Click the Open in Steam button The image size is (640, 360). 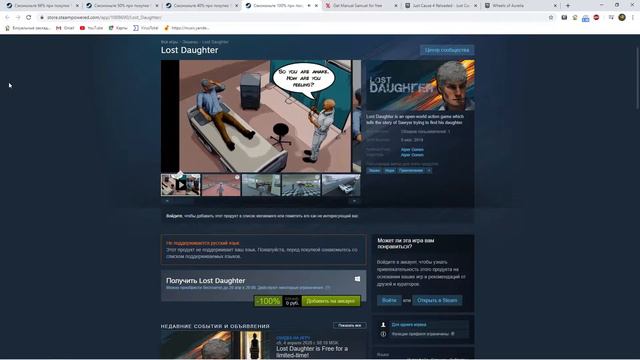(x=437, y=300)
